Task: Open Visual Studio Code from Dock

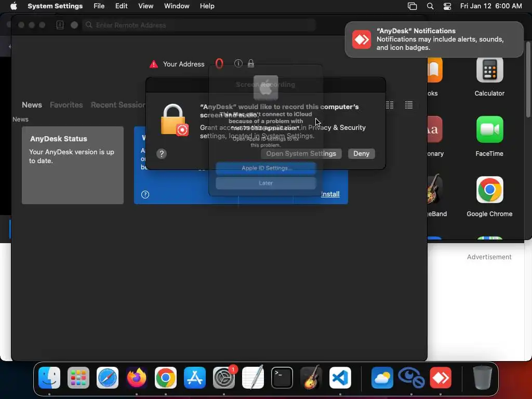Action: pyautogui.click(x=340, y=378)
